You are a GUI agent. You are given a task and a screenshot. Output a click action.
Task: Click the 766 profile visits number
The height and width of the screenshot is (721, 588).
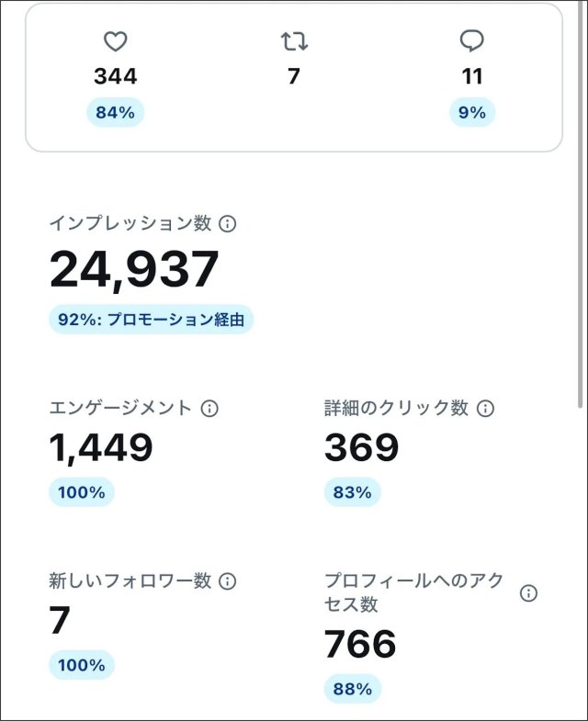360,644
